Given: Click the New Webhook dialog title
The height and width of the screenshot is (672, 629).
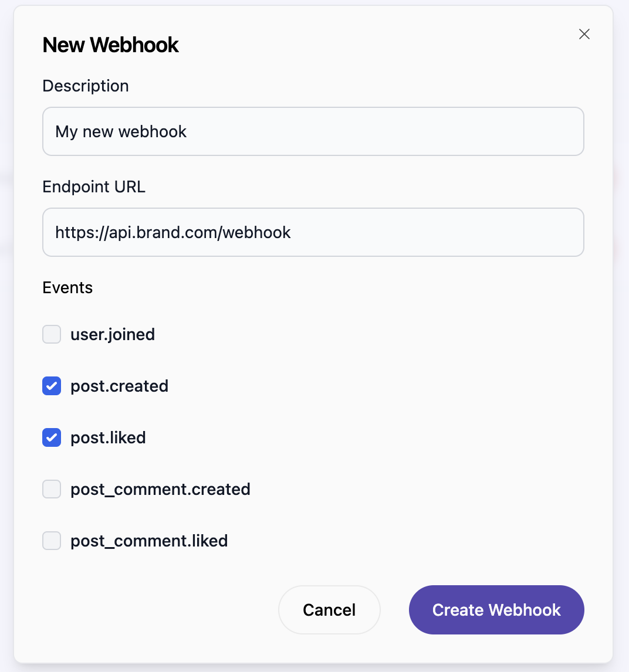Looking at the screenshot, I should click(x=110, y=45).
